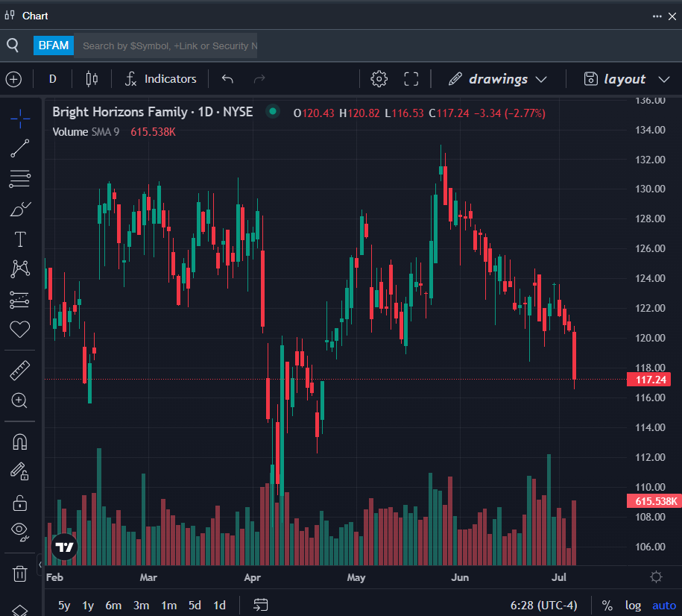
Task: Click the TradingView logo
Action: (64, 547)
